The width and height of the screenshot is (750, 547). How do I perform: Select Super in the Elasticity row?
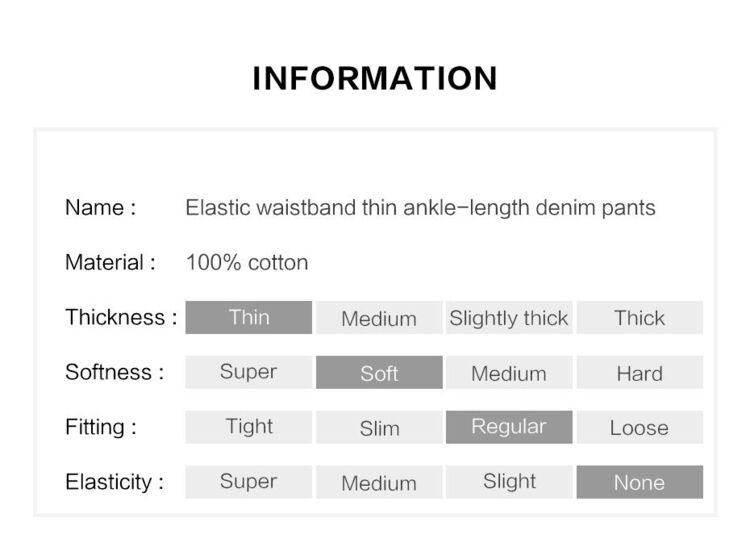pyautogui.click(x=249, y=482)
